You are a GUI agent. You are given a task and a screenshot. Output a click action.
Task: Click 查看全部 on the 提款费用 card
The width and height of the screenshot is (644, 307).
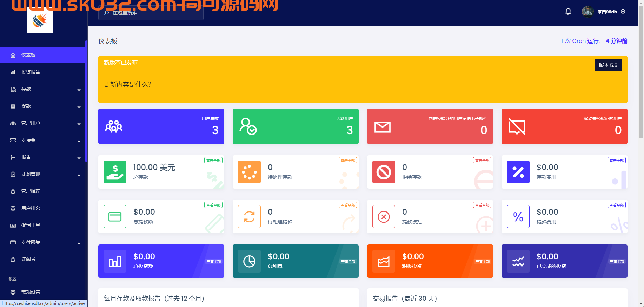617,205
